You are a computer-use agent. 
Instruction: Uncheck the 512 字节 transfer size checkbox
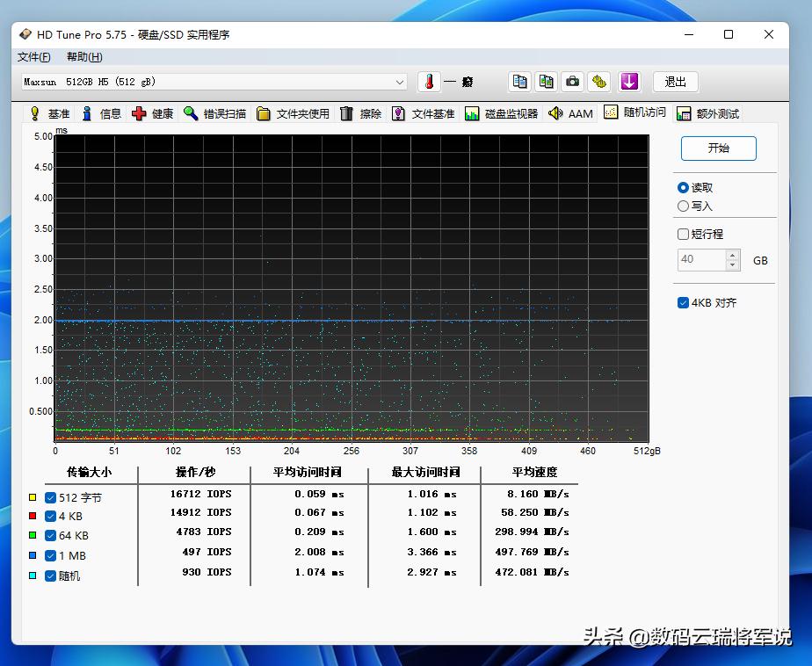click(x=50, y=497)
